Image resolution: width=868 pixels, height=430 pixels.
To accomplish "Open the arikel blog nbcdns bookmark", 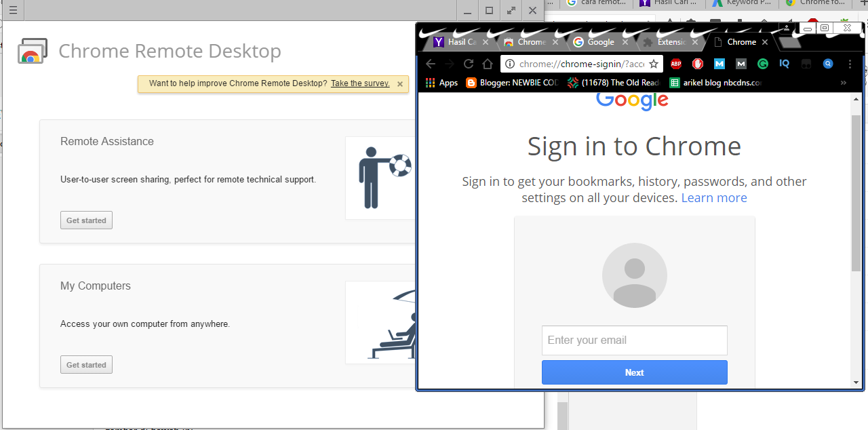I will [x=715, y=83].
